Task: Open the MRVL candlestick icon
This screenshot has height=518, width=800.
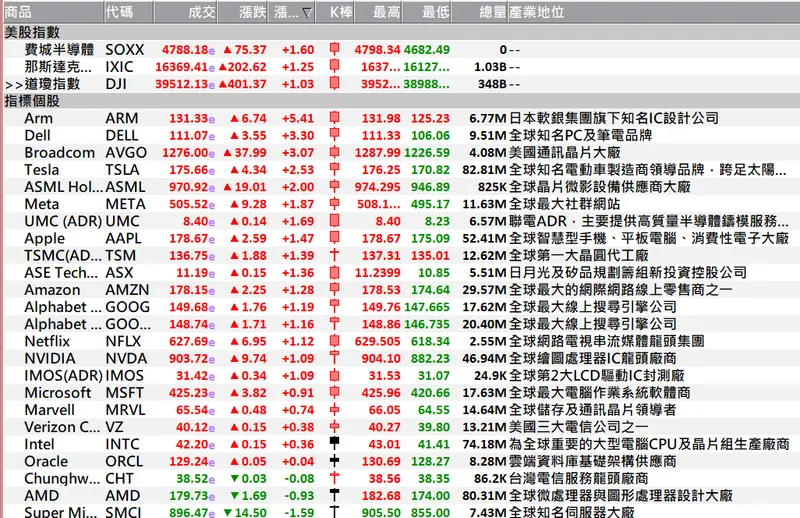Action: click(x=334, y=409)
